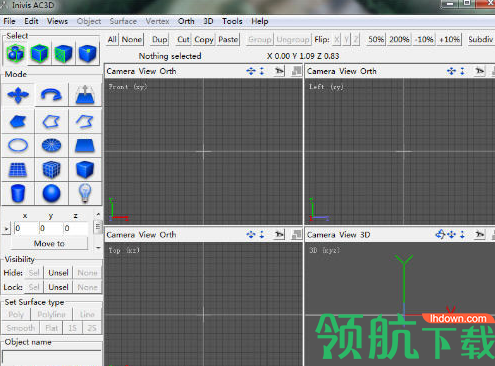Click None button in Lock row

pos(87,287)
